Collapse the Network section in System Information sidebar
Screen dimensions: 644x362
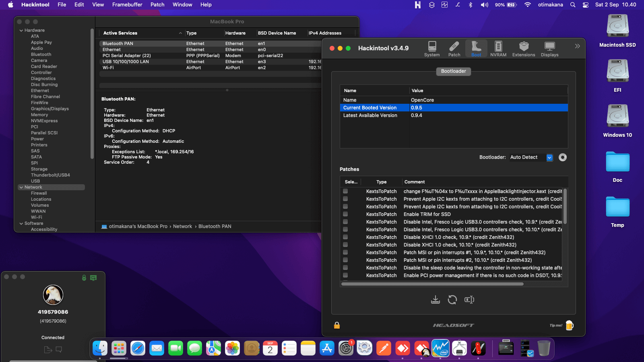click(21, 187)
